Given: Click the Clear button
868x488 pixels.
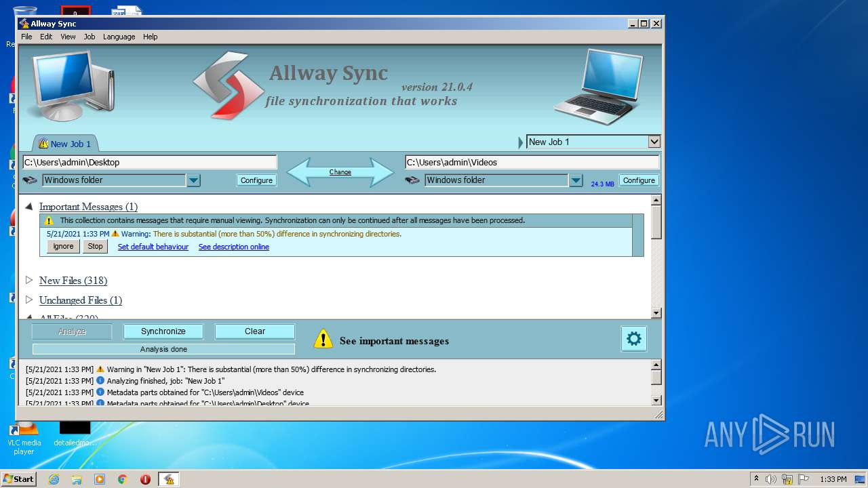Looking at the screenshot, I should [255, 331].
